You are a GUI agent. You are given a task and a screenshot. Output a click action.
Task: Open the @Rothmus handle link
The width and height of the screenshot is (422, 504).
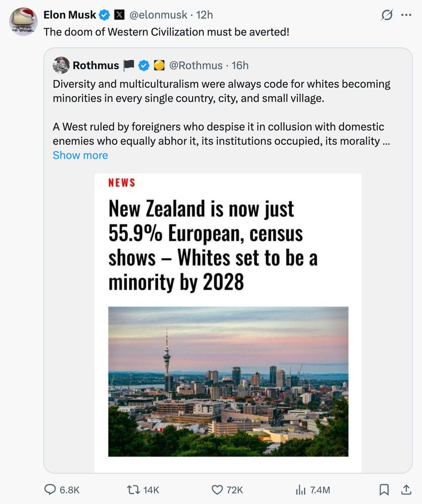click(196, 65)
